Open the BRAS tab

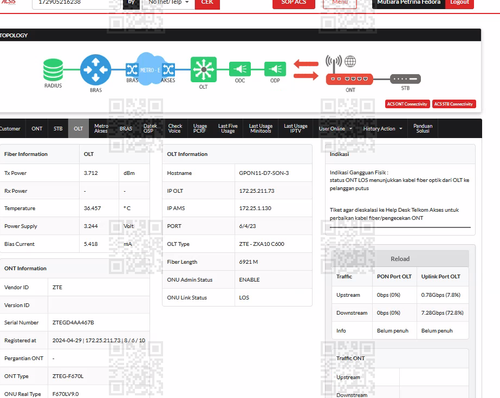[x=126, y=129]
